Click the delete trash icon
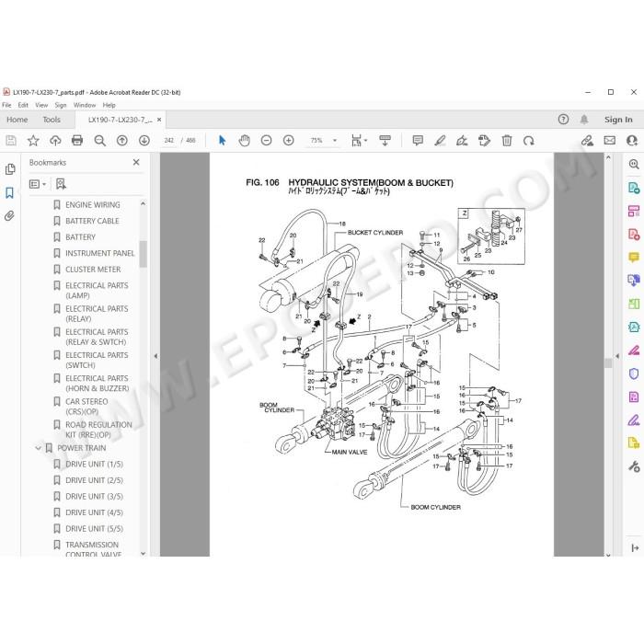 point(507,141)
